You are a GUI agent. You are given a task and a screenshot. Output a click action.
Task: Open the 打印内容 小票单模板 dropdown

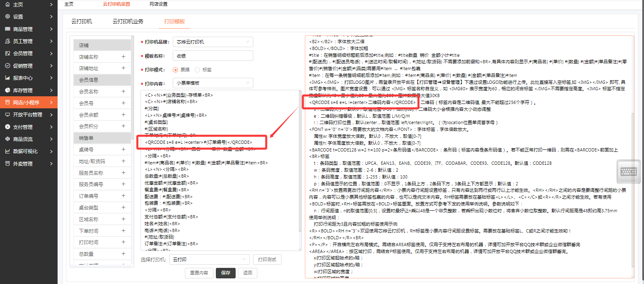(x=213, y=83)
